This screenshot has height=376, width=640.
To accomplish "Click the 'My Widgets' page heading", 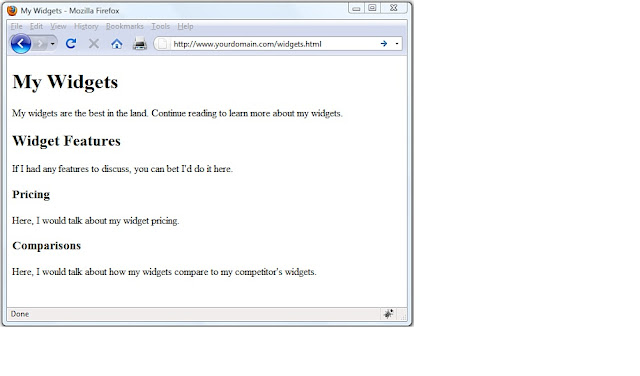I will click(x=65, y=82).
